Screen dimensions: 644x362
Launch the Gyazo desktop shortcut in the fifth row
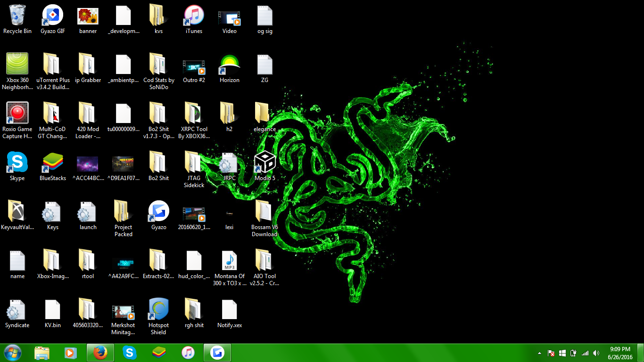[158, 216]
